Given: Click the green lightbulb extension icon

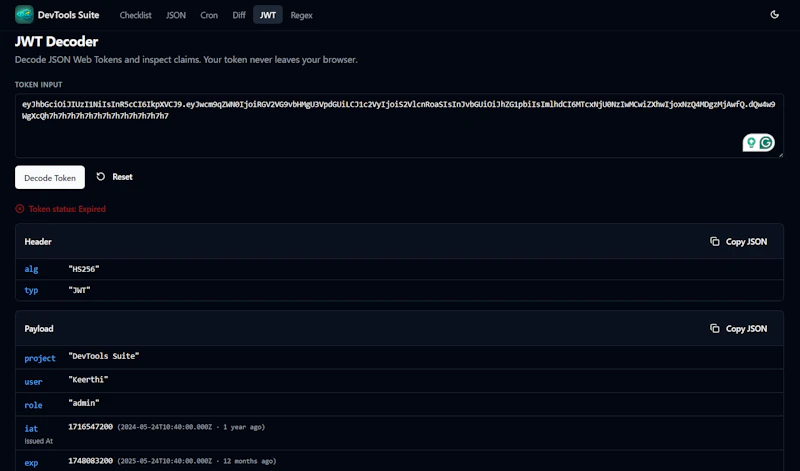Looking at the screenshot, I should [751, 143].
